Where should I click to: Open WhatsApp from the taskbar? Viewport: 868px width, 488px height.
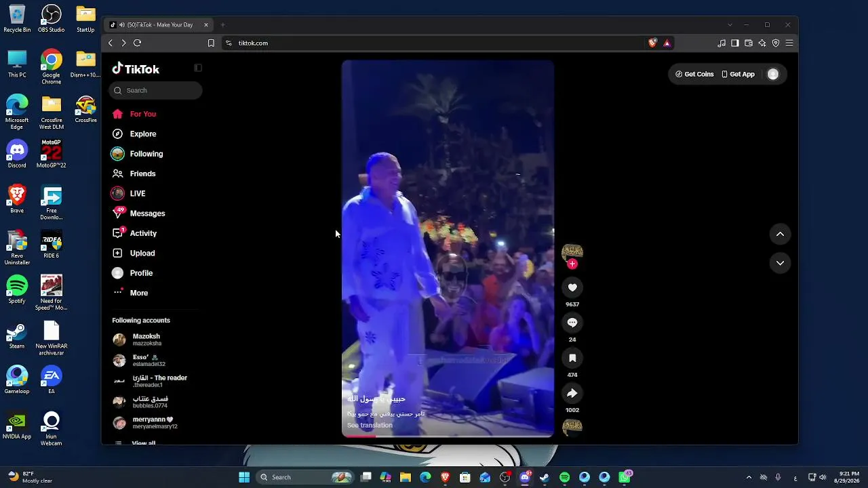[624, 477]
